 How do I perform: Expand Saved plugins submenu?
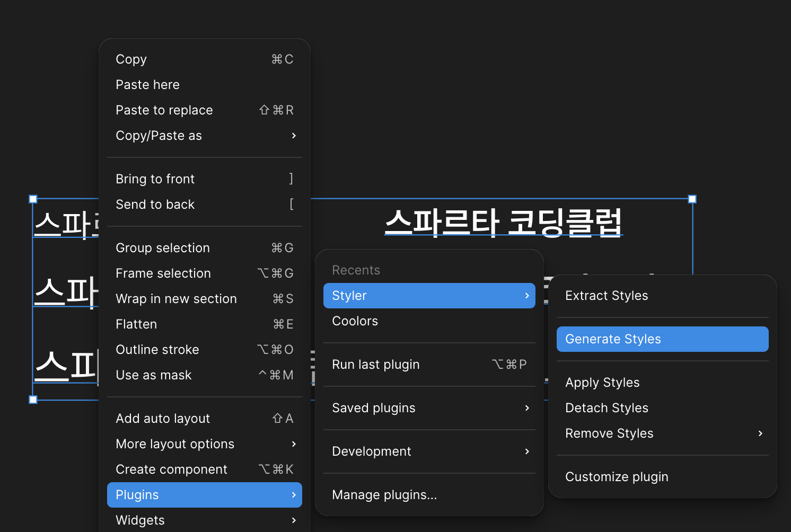429,408
